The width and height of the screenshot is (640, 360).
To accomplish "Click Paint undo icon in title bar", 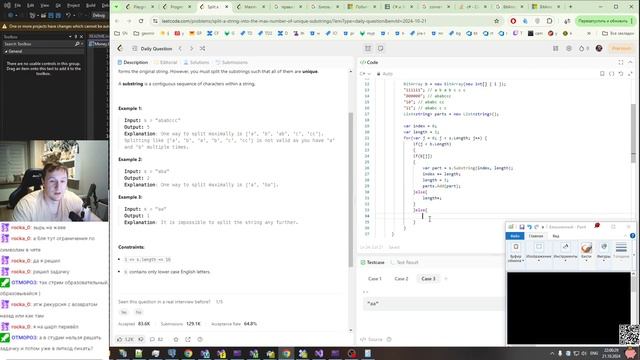I will (529, 227).
